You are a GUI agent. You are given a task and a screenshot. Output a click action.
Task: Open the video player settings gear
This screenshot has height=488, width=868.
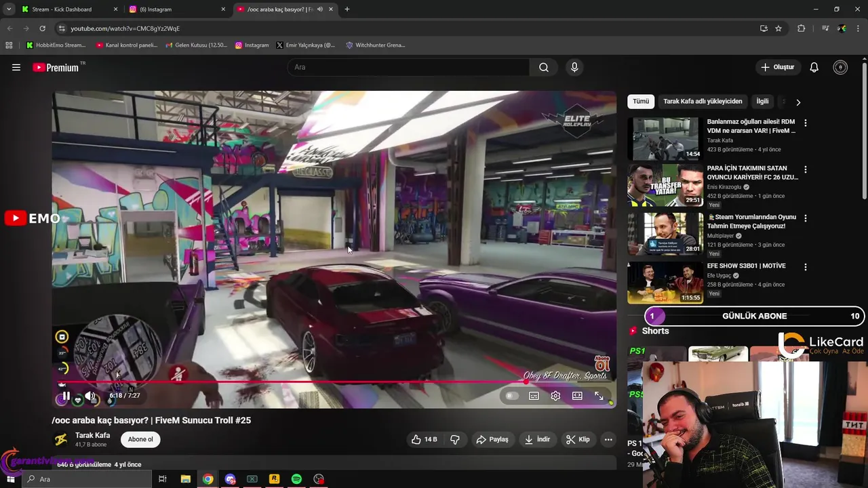click(555, 396)
